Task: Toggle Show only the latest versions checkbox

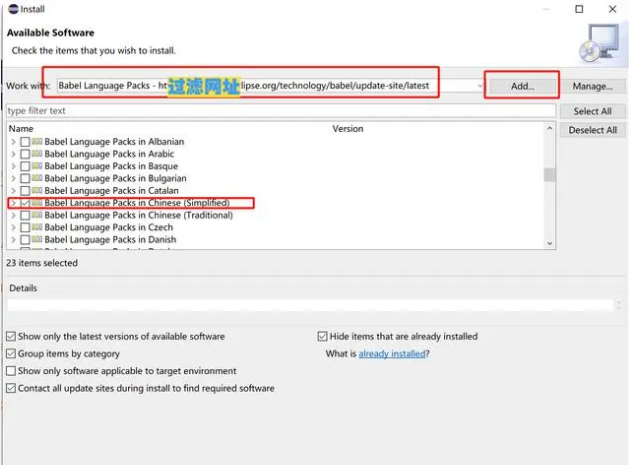Action: [x=11, y=336]
